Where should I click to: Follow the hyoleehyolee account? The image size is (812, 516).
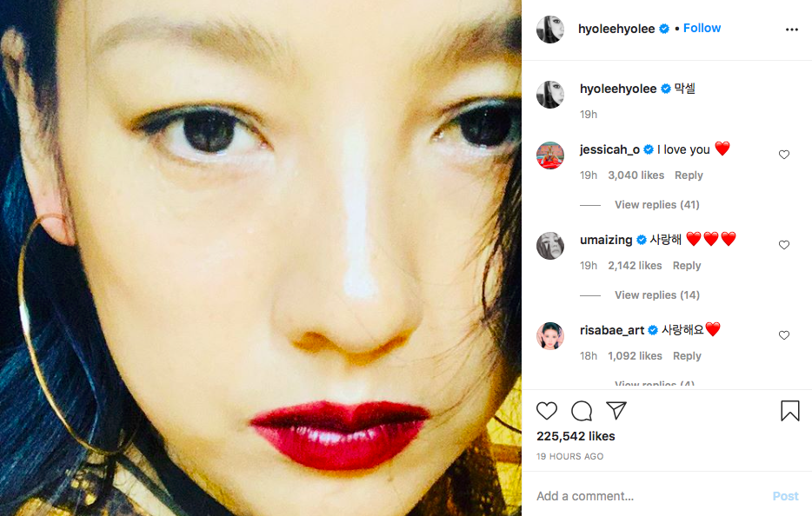702,28
